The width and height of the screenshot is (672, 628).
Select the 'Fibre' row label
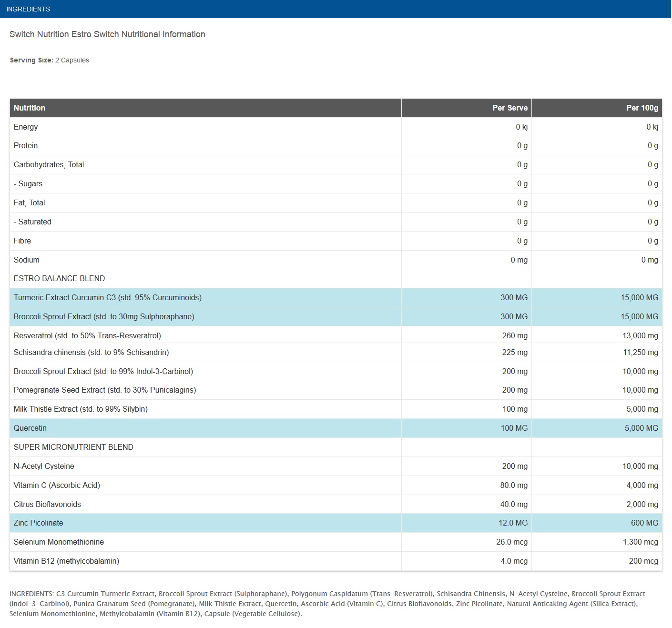[x=22, y=241]
